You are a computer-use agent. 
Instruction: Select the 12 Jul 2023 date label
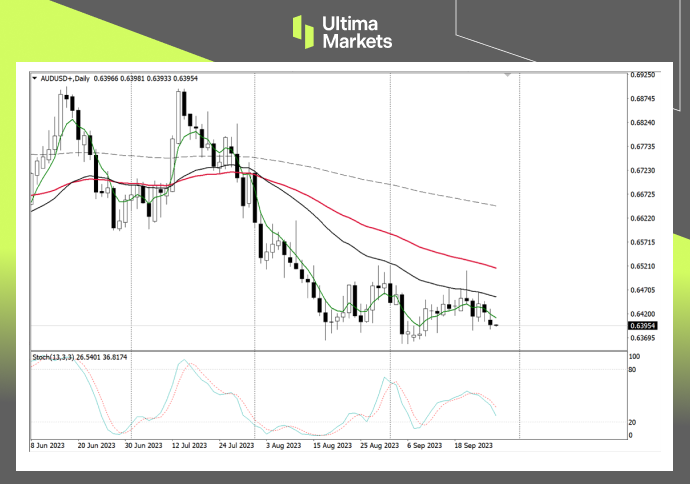[x=189, y=446]
